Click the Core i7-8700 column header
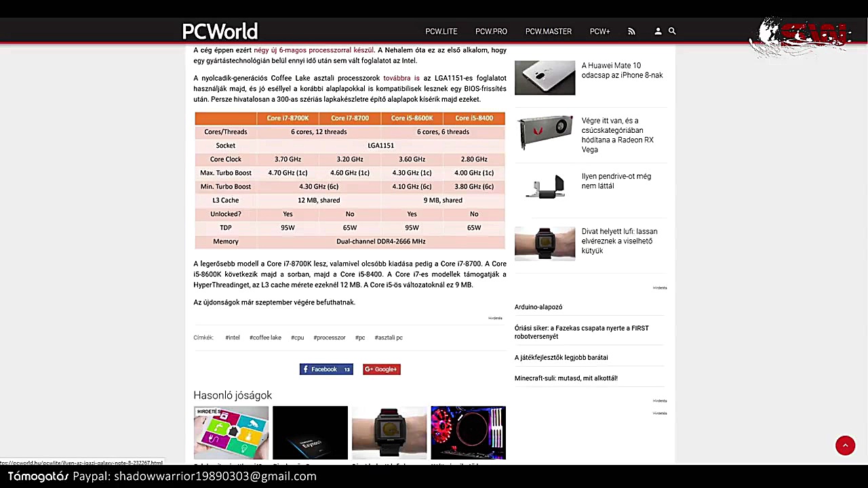 point(350,118)
